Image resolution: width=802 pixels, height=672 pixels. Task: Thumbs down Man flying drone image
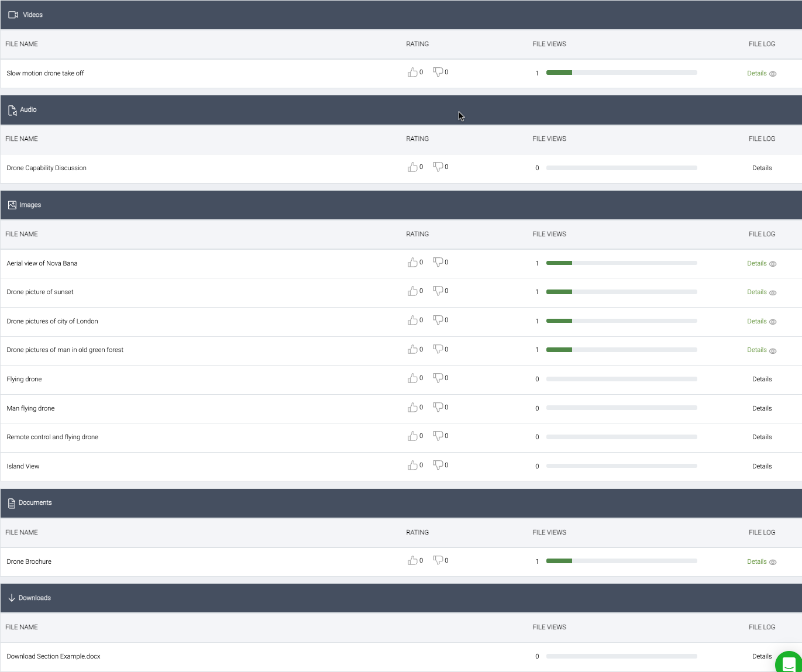[x=438, y=408]
